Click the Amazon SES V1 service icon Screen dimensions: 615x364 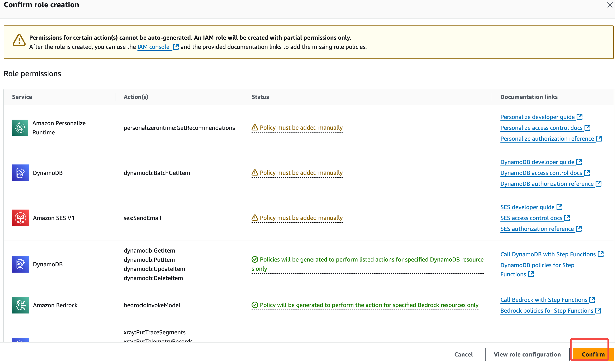[x=20, y=218]
